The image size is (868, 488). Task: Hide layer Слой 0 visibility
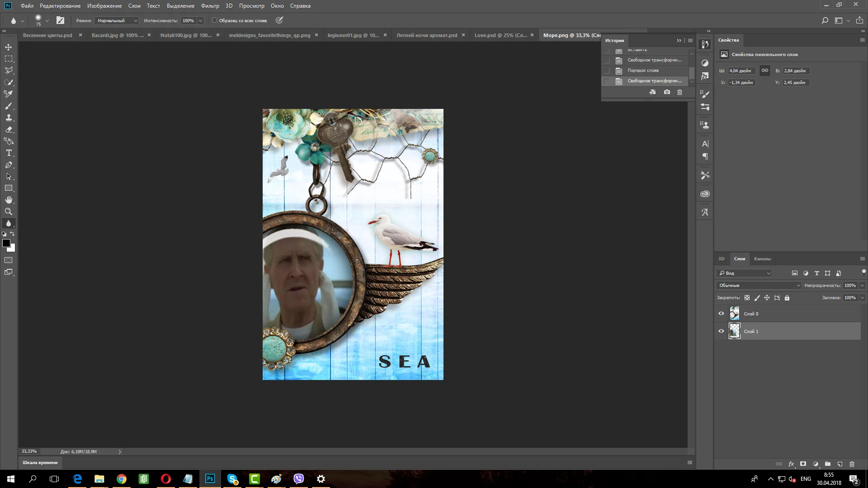pos(721,314)
